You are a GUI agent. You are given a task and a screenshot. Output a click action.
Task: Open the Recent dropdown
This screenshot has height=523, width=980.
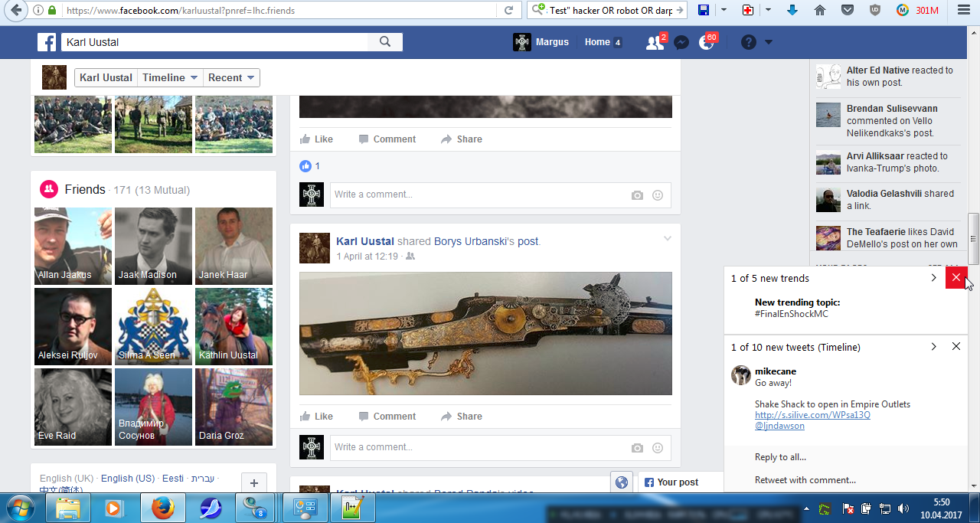click(x=232, y=77)
